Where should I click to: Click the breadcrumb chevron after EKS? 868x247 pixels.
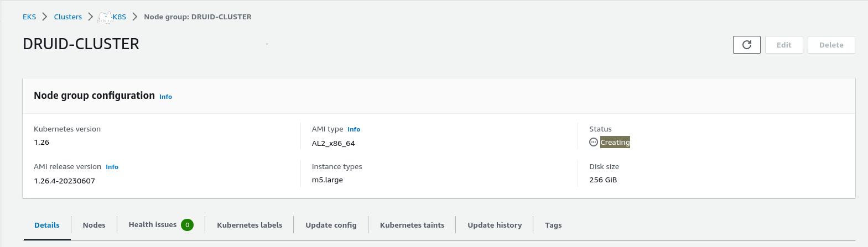pyautogui.click(x=45, y=17)
